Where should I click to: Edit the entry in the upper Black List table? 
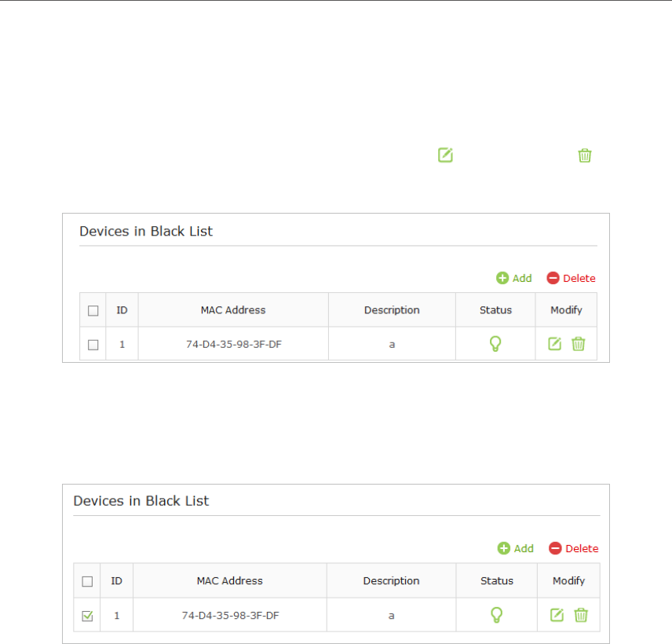point(554,343)
